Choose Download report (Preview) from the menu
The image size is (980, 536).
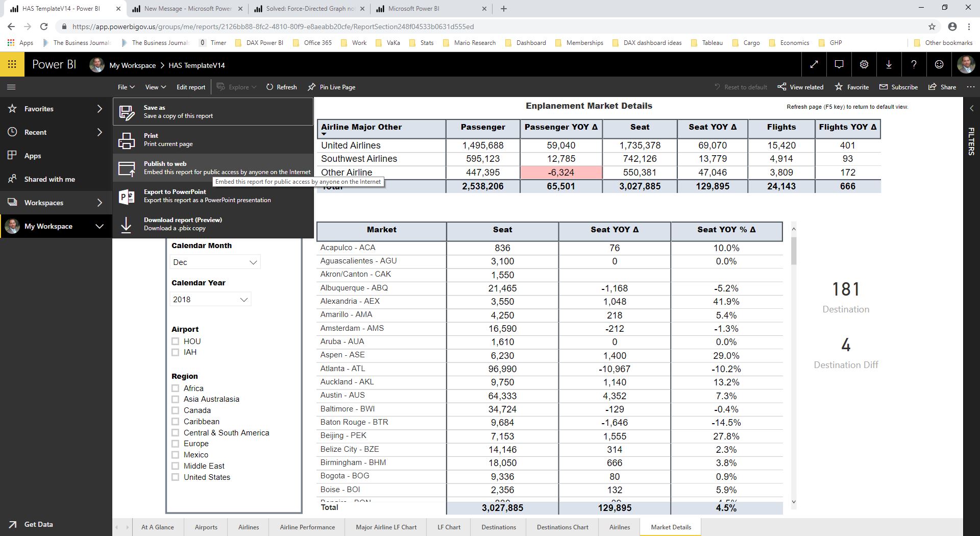(213, 224)
